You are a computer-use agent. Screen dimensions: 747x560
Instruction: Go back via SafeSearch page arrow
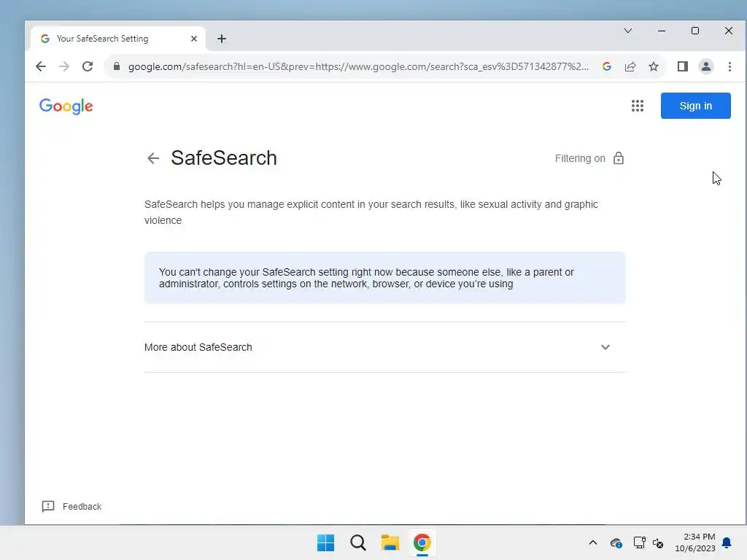click(x=153, y=158)
